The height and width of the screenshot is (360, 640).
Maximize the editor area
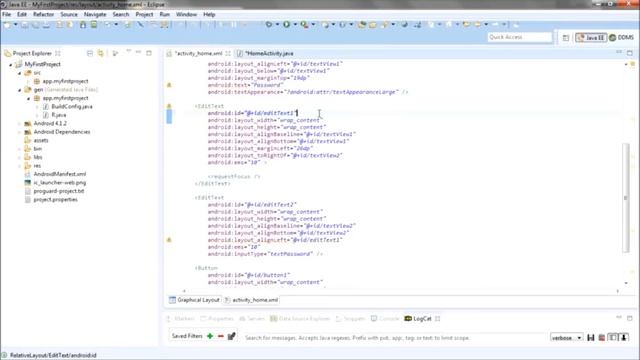pyautogui.click(x=630, y=53)
